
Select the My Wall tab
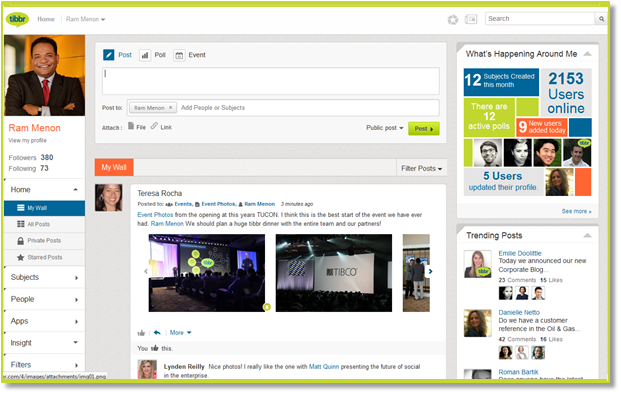(x=114, y=167)
